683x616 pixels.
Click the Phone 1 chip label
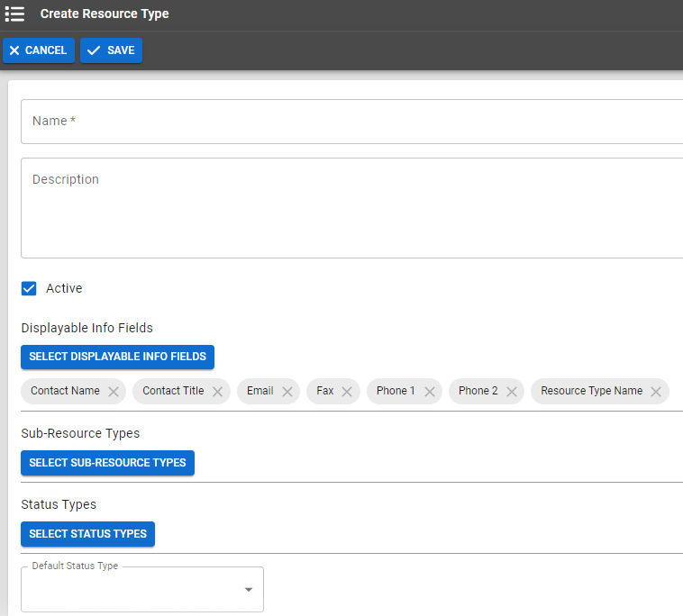coord(396,391)
